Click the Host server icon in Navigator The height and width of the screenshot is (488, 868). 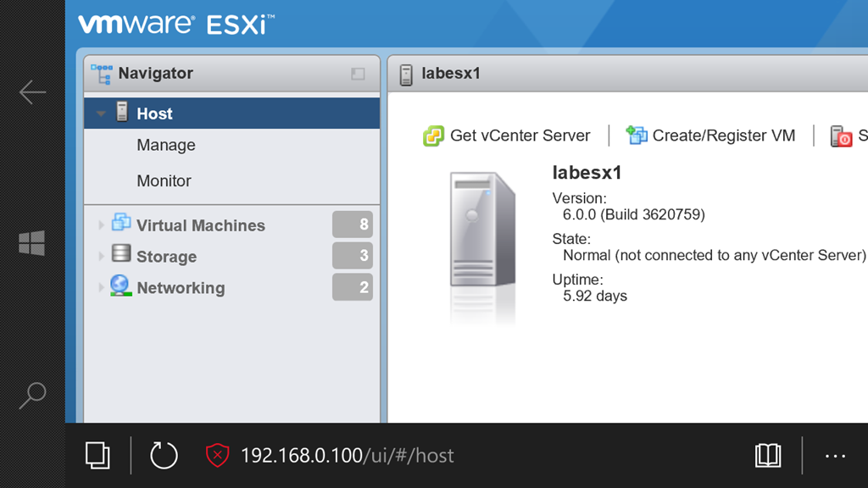122,113
